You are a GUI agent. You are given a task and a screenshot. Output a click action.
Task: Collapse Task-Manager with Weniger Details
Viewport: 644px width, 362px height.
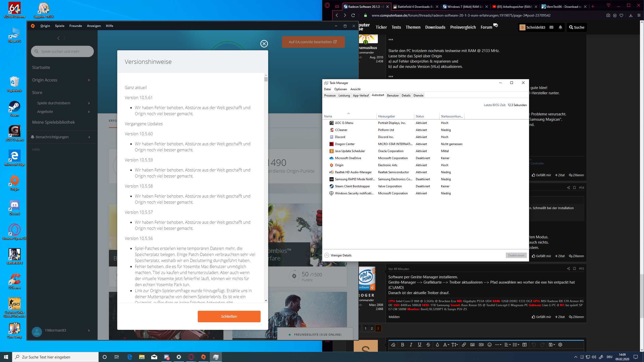click(x=338, y=255)
